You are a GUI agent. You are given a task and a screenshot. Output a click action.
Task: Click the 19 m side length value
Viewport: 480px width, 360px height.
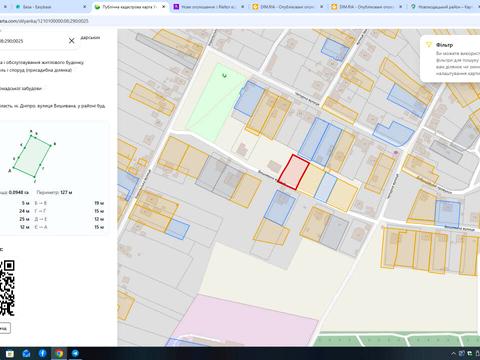click(x=99, y=203)
